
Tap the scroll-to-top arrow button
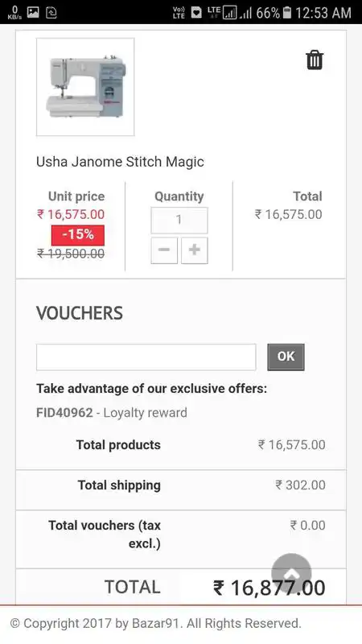tap(291, 573)
